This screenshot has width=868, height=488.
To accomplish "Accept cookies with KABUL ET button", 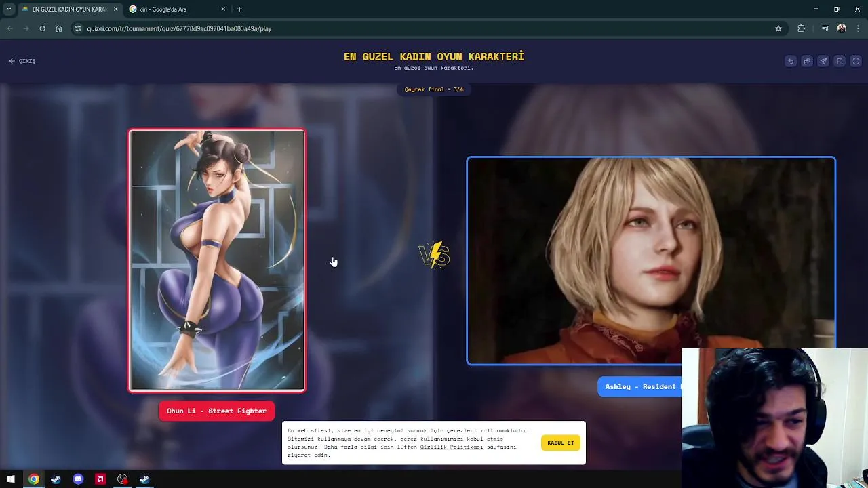I will click(561, 443).
